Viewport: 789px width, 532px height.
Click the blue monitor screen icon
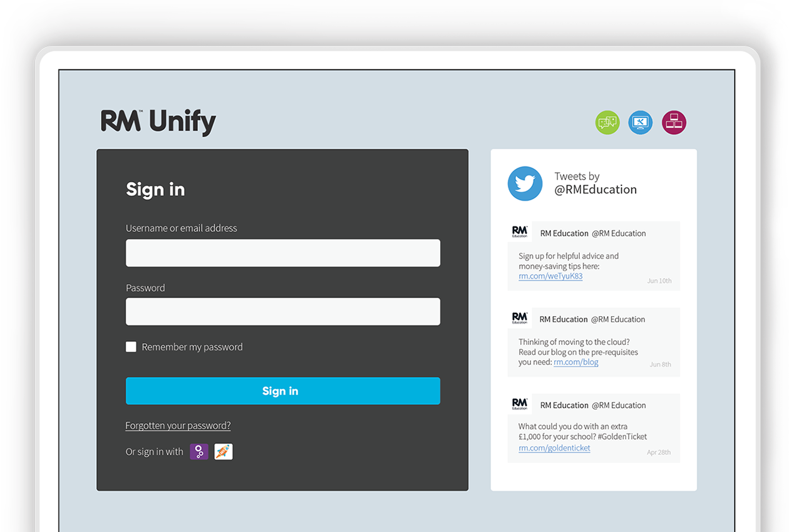pos(641,123)
